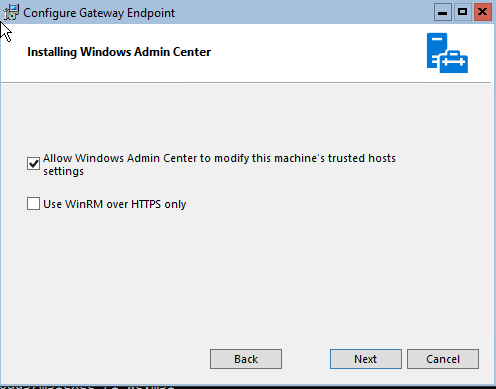The height and width of the screenshot is (389, 496).
Task: Go to the previous step with Back
Action: click(x=246, y=359)
